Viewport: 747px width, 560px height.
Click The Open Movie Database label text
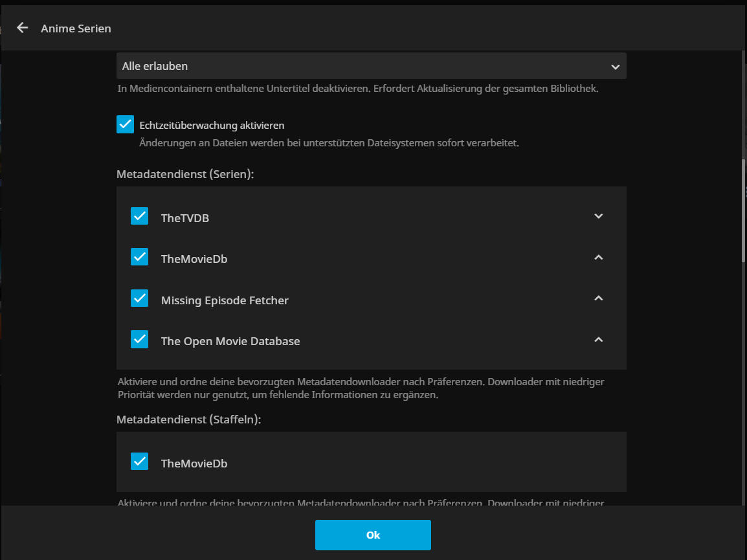pyautogui.click(x=230, y=341)
